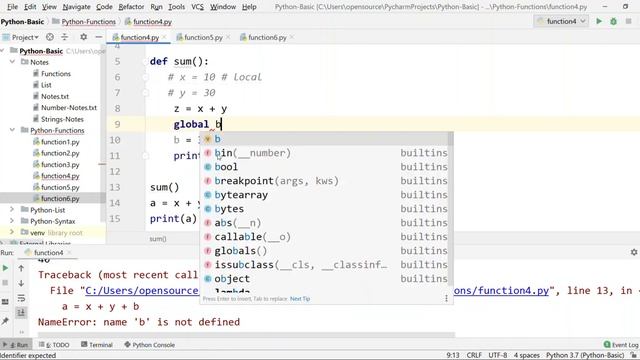
Task: Select the function4.py editor tab
Action: click(139, 37)
